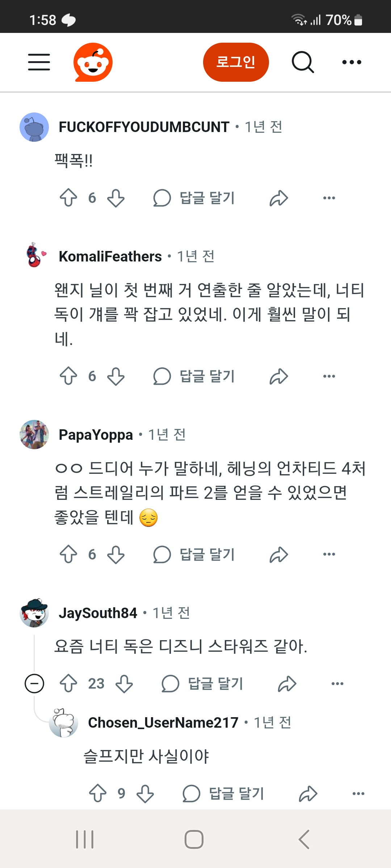Screen dimensions: 391x868
Task: Collapse the JaySouth84 comment thread
Action: point(34,684)
